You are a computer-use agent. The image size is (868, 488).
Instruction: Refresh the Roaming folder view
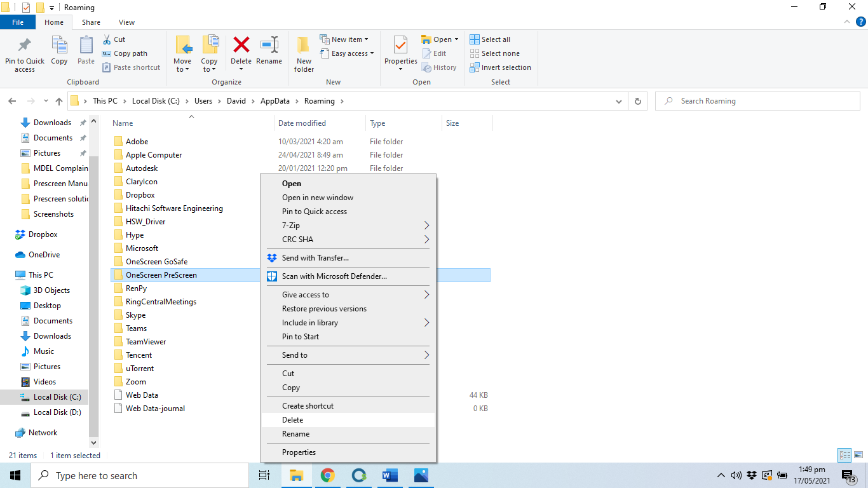coord(638,101)
